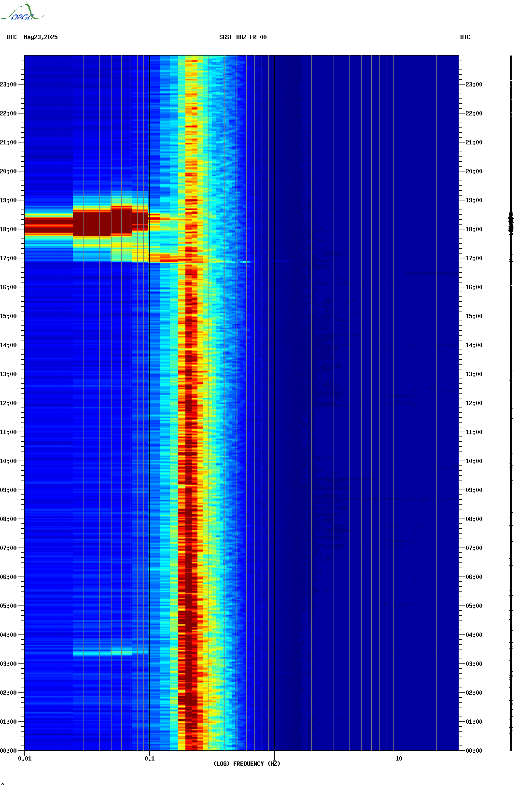Click the 0.1 frequency tick label
This screenshot has width=532, height=789.
click(149, 759)
